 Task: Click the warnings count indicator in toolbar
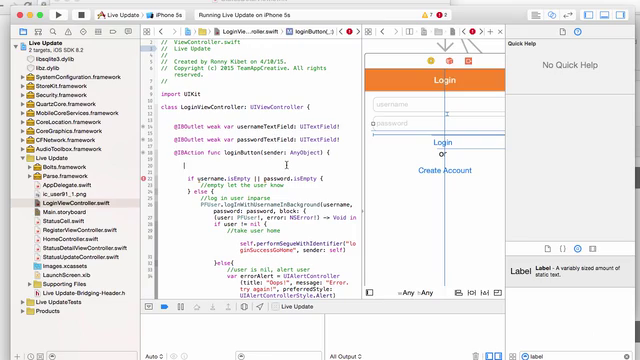427,15
